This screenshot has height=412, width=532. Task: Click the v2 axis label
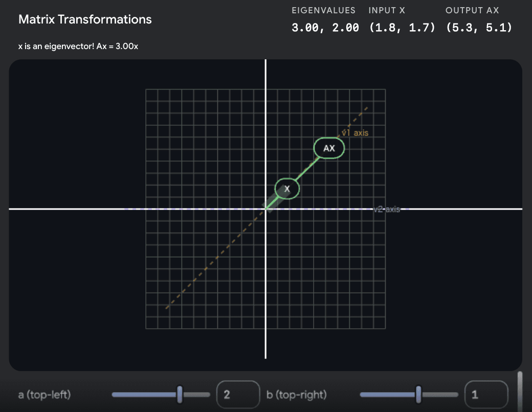click(386, 209)
